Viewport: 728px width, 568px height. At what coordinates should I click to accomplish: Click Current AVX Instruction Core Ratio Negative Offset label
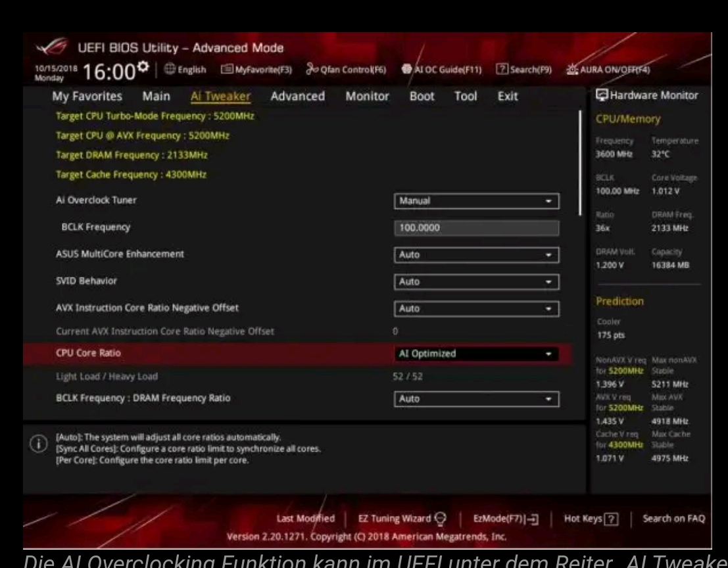point(165,331)
